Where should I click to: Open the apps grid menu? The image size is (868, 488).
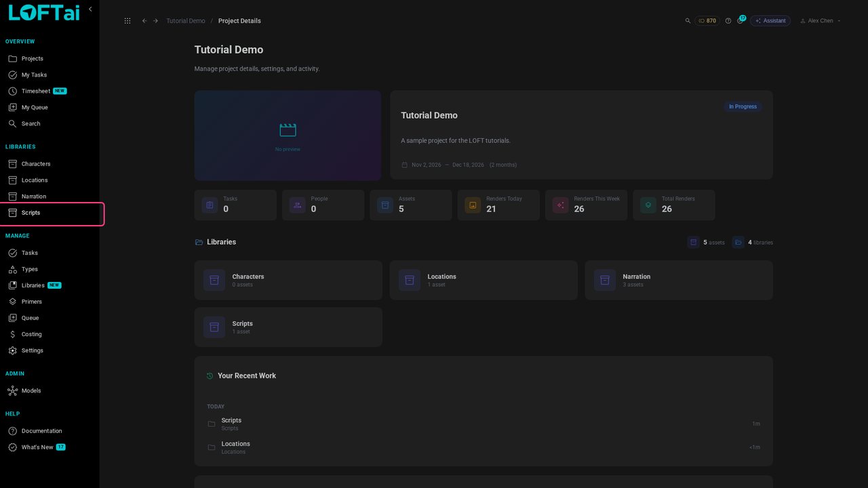pos(127,21)
